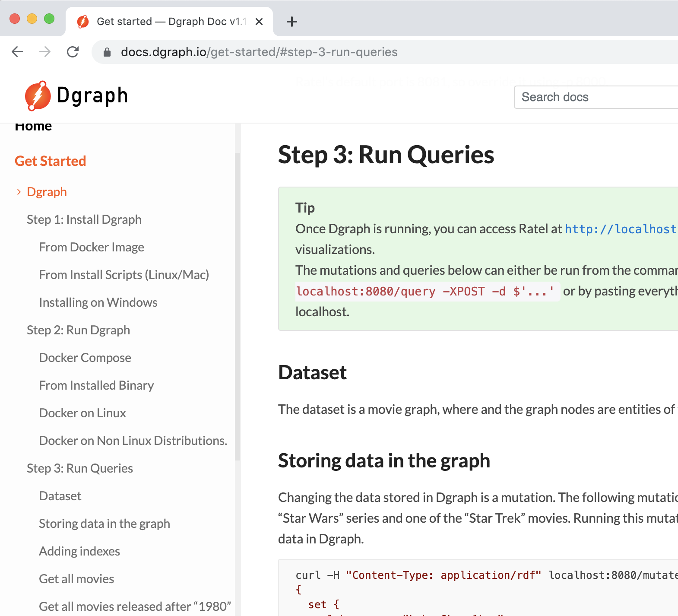
Task: Click the curl command code line
Action: click(x=487, y=575)
